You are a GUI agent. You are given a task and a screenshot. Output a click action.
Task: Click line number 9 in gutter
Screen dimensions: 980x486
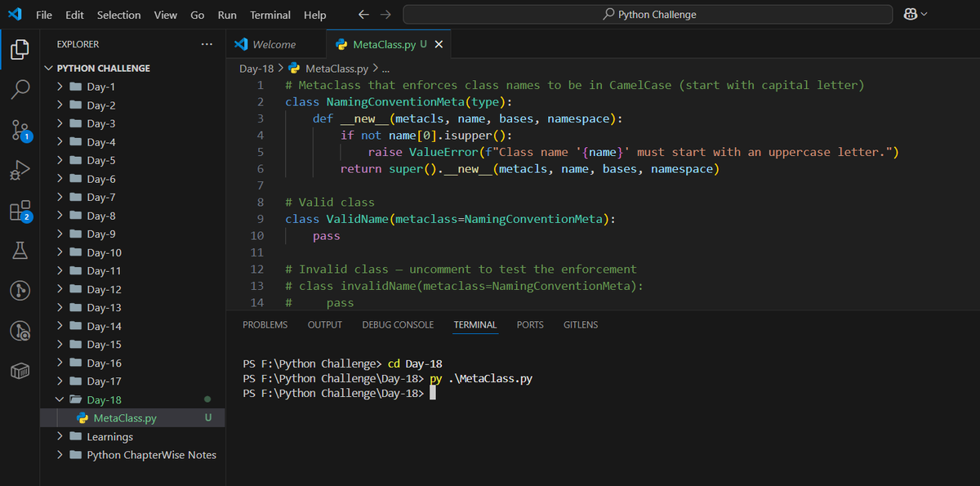click(x=260, y=219)
